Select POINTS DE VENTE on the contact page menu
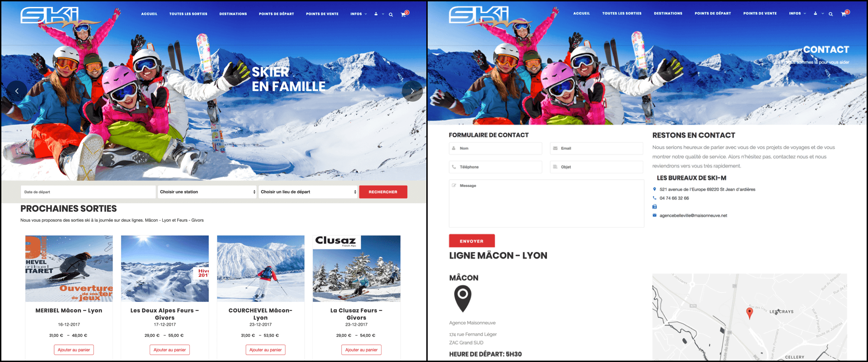Viewport: 868px width, 362px height. coord(760,14)
